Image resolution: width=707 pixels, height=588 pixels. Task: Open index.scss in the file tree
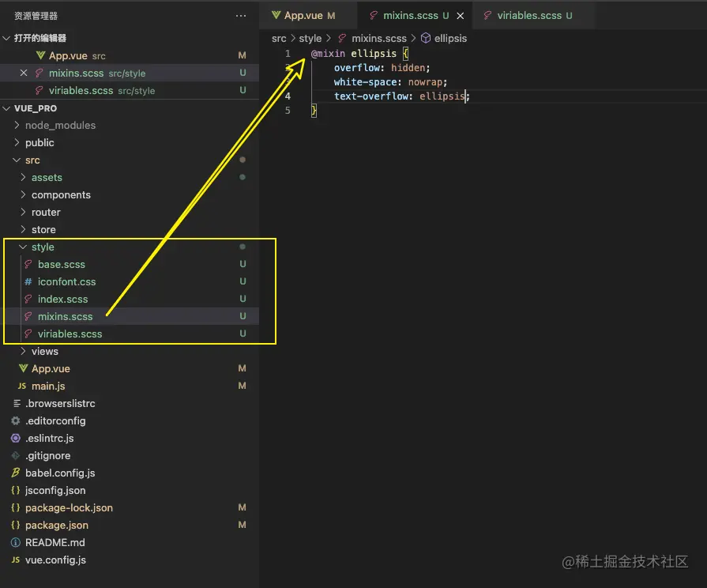point(131,300)
